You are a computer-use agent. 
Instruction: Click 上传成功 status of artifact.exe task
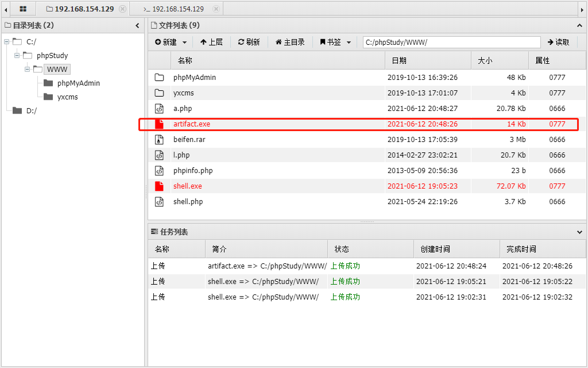(x=345, y=266)
